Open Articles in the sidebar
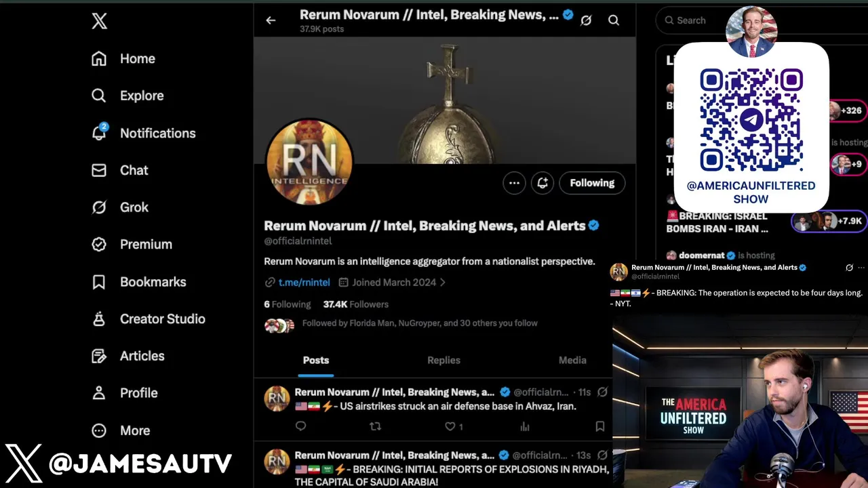 (128, 356)
